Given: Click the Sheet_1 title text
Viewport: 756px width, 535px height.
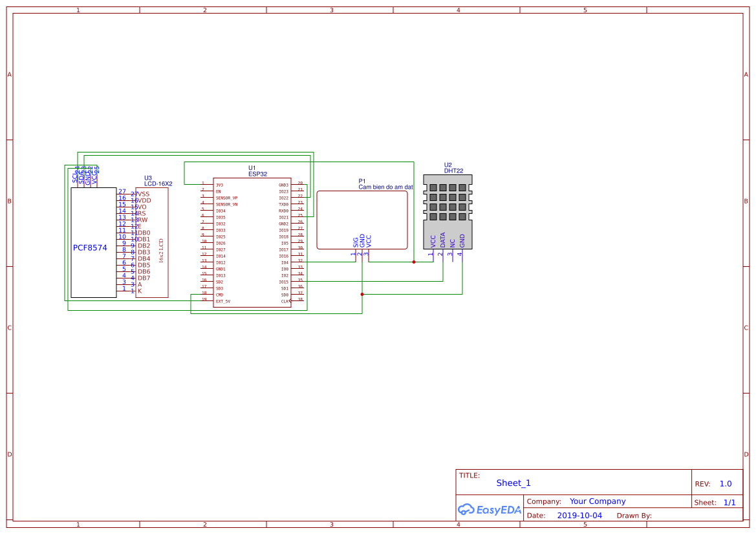Looking at the screenshot, I should pos(513,483).
